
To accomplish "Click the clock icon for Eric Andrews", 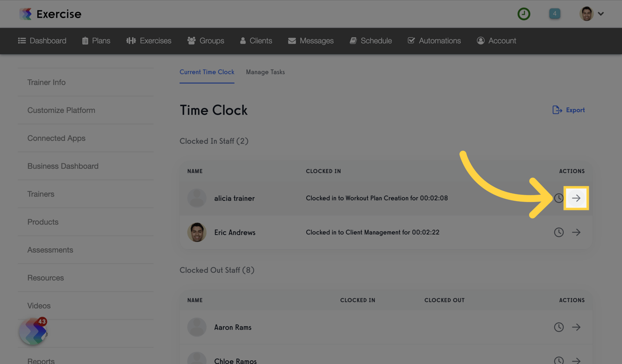I will [558, 232].
